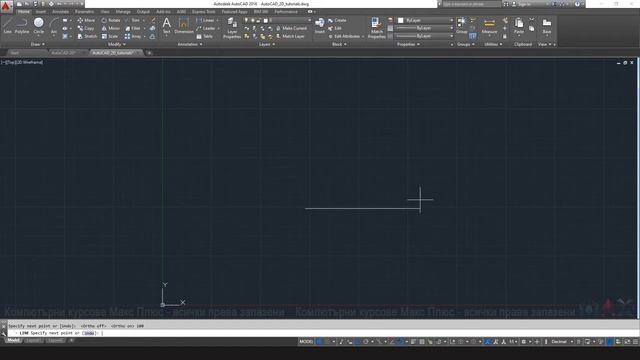Click the Copy tool

tap(86, 28)
